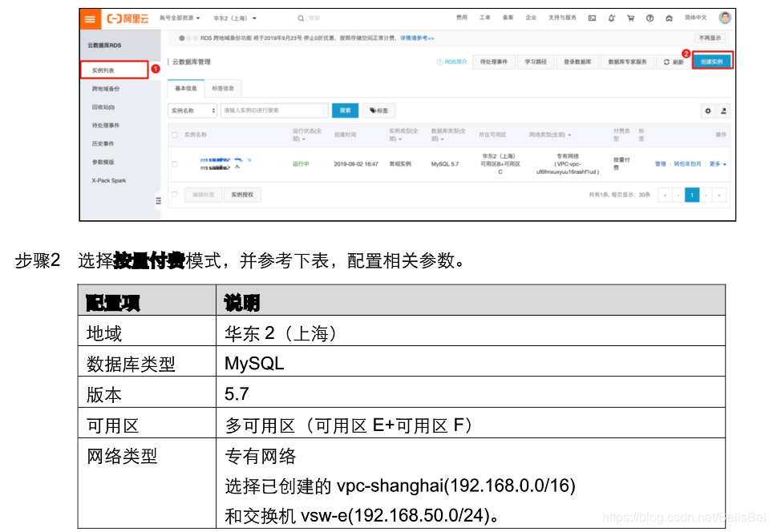
Task: Open the 网络类型(全部) column filter
Action: tap(550, 135)
